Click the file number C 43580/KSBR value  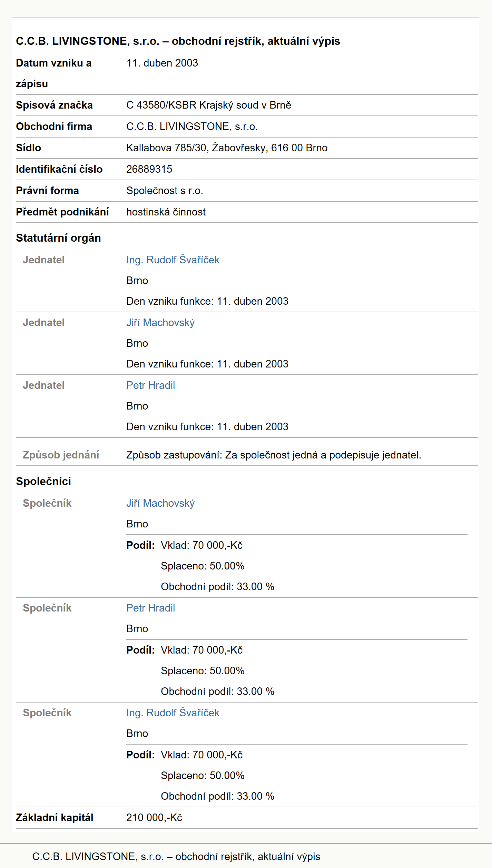tap(209, 105)
